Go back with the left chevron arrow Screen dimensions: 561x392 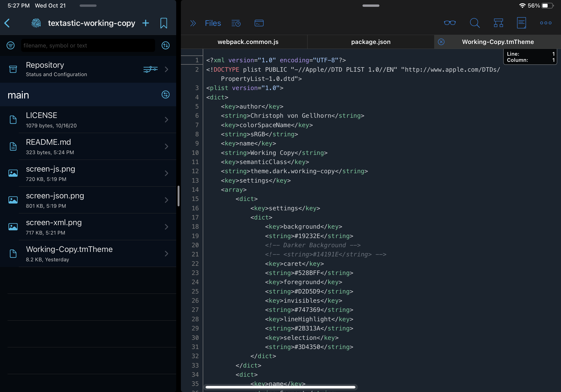pyautogui.click(x=7, y=23)
